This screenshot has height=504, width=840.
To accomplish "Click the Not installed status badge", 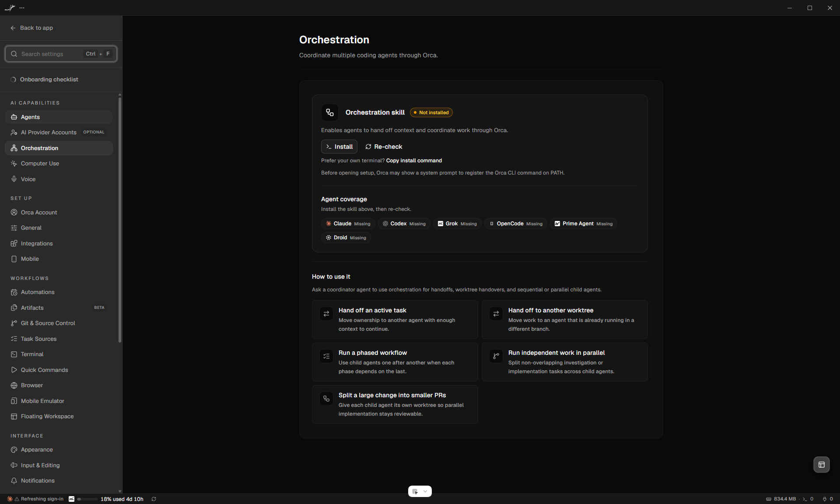I will pos(431,112).
